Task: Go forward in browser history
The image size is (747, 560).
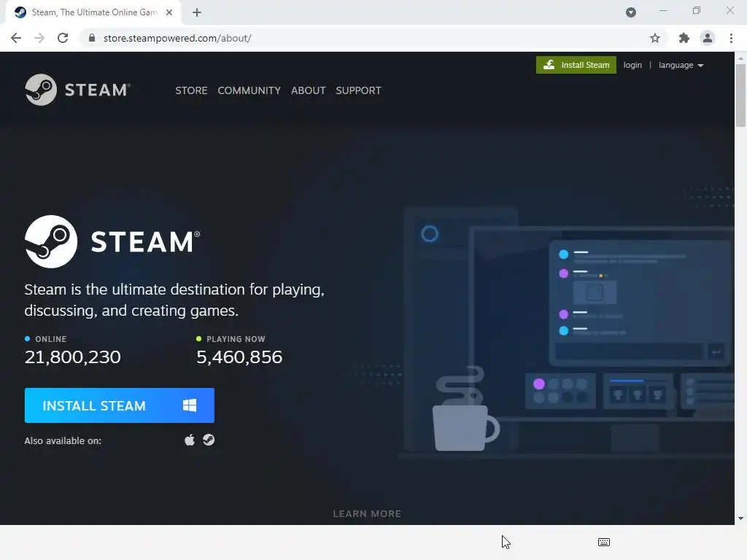Action: (39, 38)
